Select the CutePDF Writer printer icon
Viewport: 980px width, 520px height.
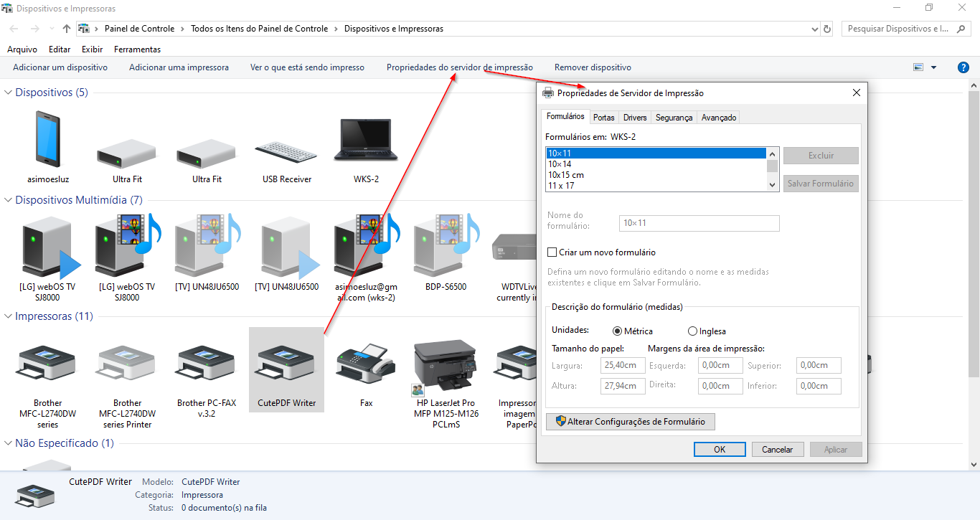click(x=287, y=364)
